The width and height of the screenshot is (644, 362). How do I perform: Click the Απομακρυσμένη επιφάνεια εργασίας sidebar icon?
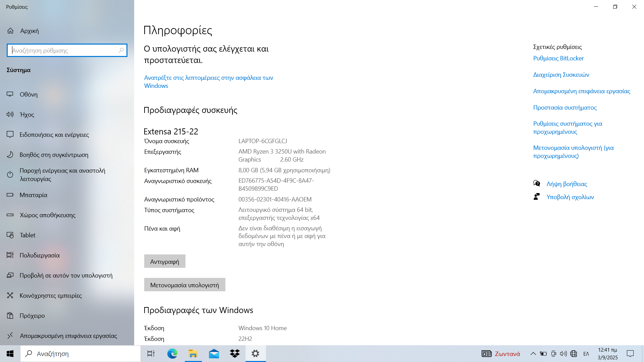coord(10,336)
